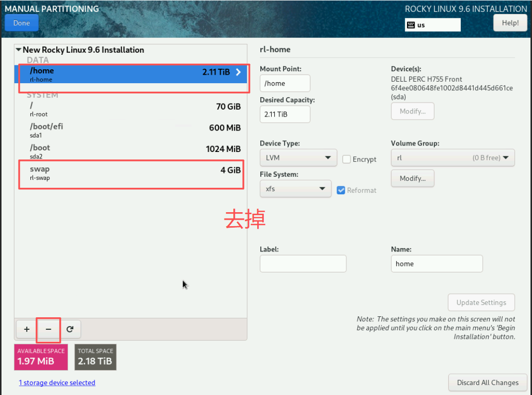Open the 1 storage device selected link
The width and height of the screenshot is (532, 395).
pyautogui.click(x=57, y=383)
